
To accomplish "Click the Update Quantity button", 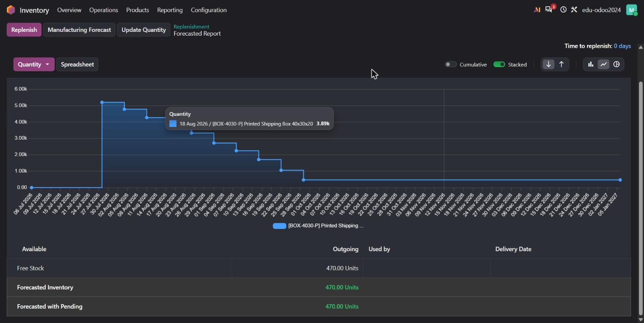I will (144, 30).
